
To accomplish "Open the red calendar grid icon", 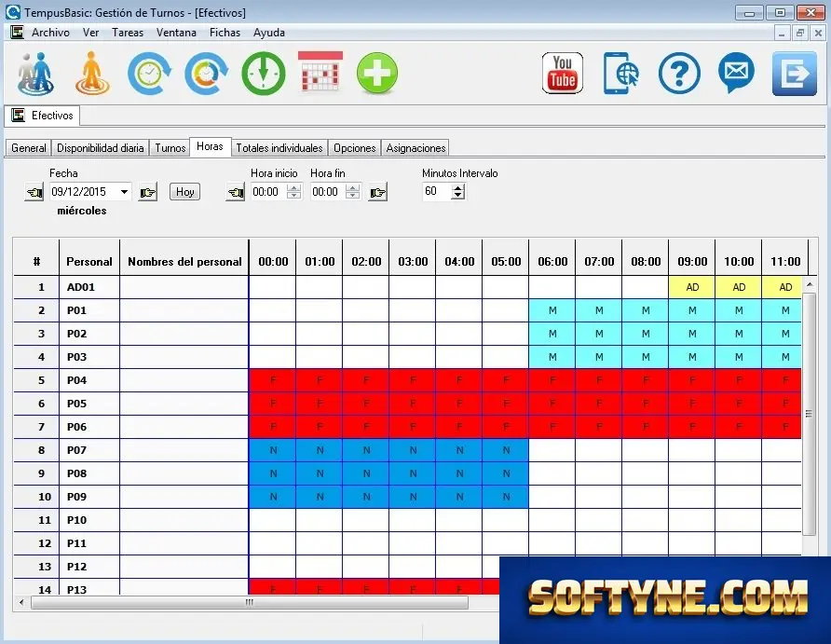I will click(320, 72).
